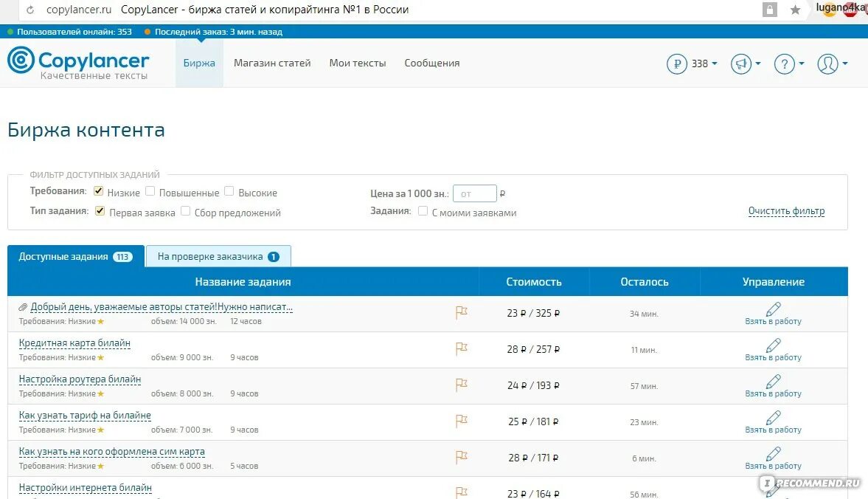Click the Copylancer logo
The height and width of the screenshot is (499, 868).
point(78,63)
